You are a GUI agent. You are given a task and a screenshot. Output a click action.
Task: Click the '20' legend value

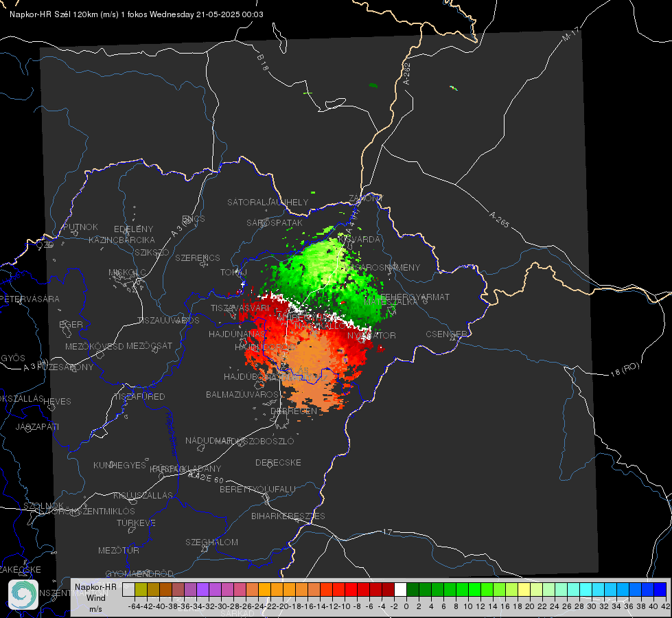[530, 606]
